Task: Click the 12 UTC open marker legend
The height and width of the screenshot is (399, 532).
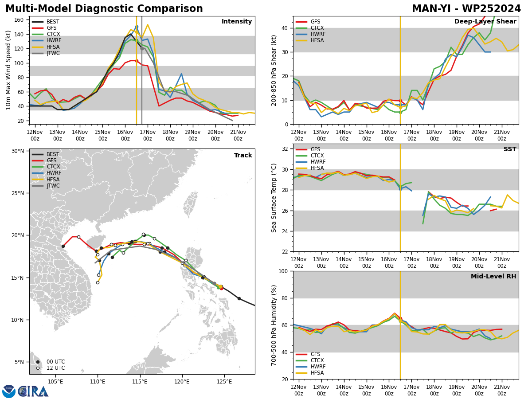Action: pyautogui.click(x=49, y=368)
